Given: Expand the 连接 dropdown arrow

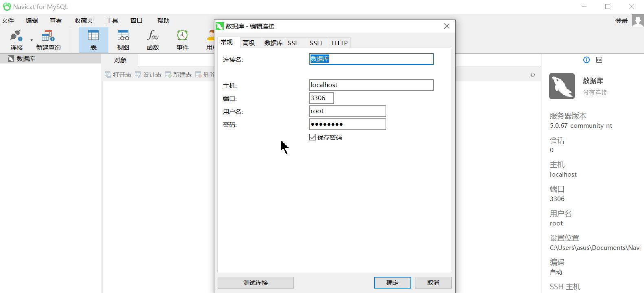Looking at the screenshot, I should click(31, 40).
